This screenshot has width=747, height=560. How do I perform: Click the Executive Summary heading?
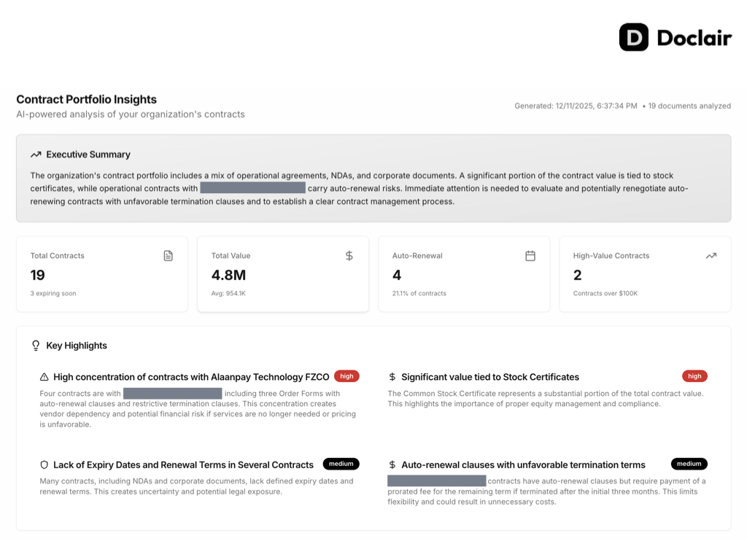click(x=88, y=155)
